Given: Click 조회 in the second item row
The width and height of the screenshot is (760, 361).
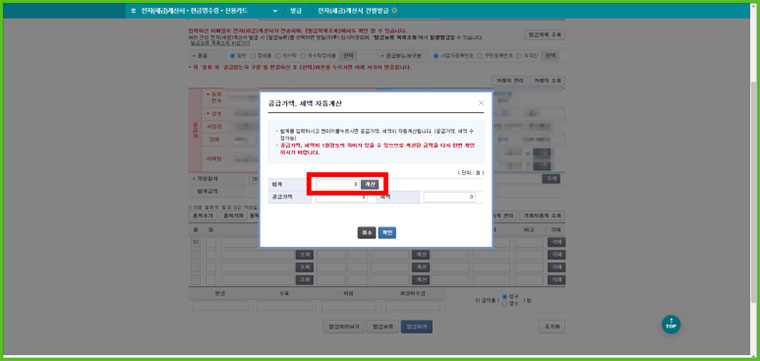Looking at the screenshot, I should [304, 255].
